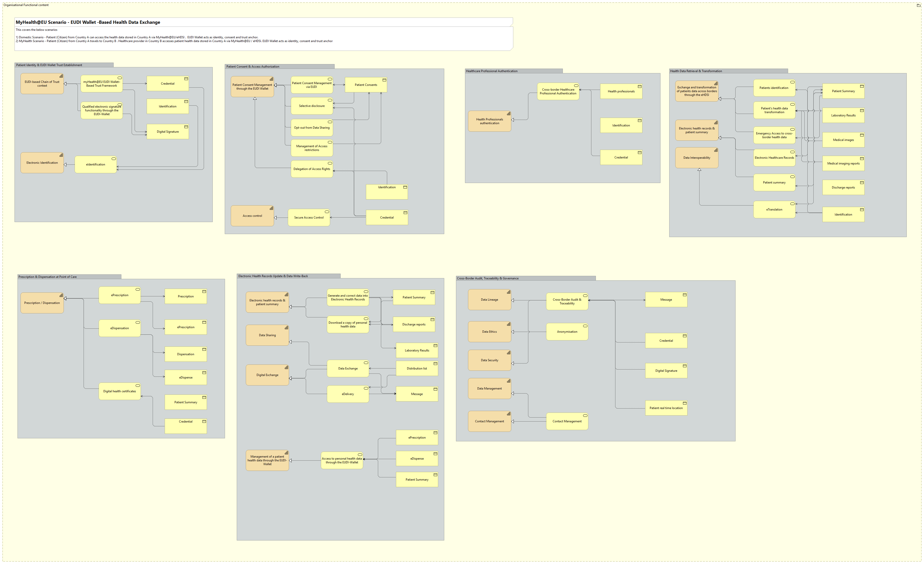Select Delegation of Access Rights element
This screenshot has width=924, height=564.
(312, 169)
